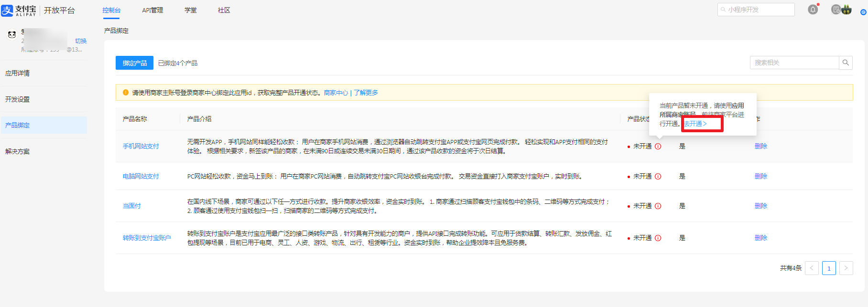Click the info icon next to 电脑网站支付 status

[x=658, y=176]
